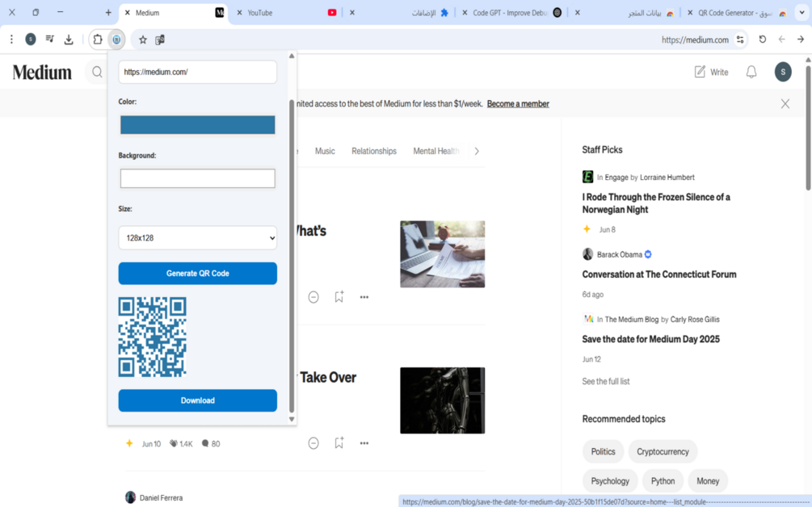Click popup scrollbar up arrow
Screen dimensions: 812x507
pyautogui.click(x=292, y=56)
